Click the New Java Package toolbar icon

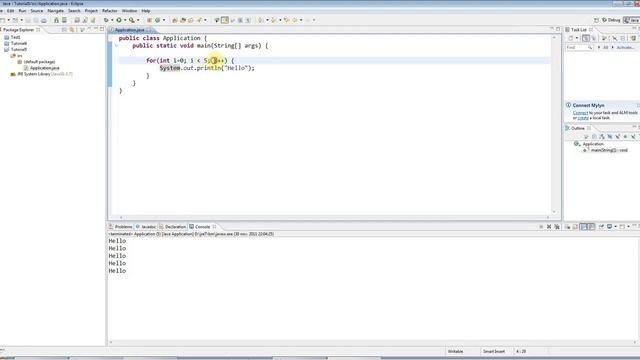[x=149, y=20]
